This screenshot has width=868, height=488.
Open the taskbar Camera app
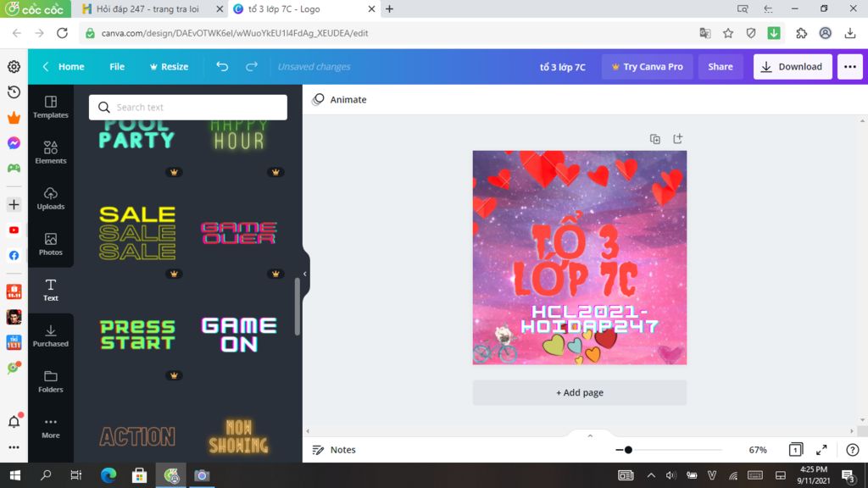[x=202, y=475]
